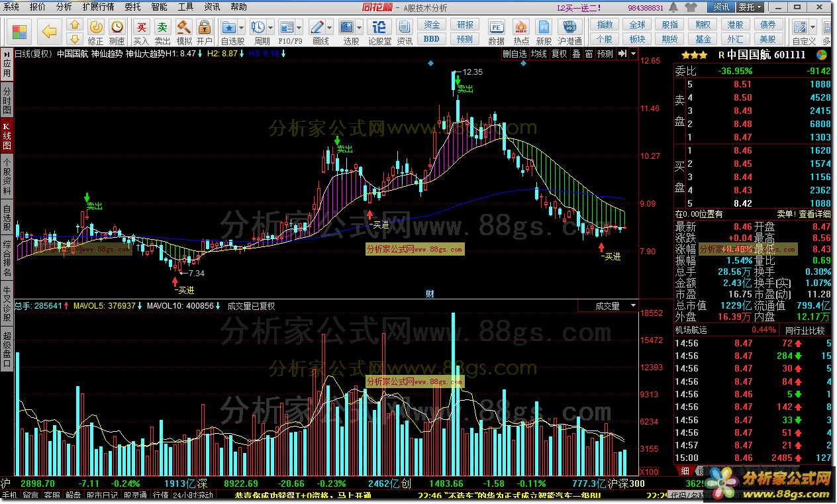Open the 分析 menu
Viewport: 837px width, 504px height.
pyautogui.click(x=64, y=7)
